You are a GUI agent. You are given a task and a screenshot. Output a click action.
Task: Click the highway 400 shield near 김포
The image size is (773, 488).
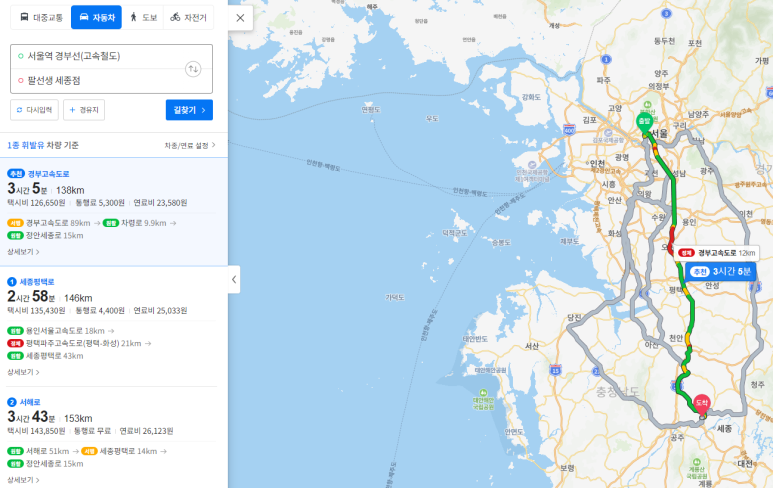pyautogui.click(x=569, y=130)
